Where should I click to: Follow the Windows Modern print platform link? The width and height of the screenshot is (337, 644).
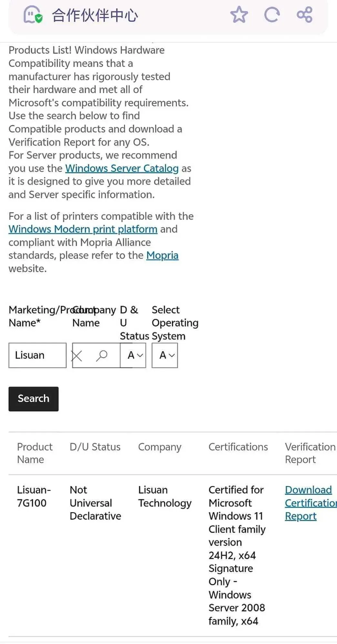coord(83,229)
